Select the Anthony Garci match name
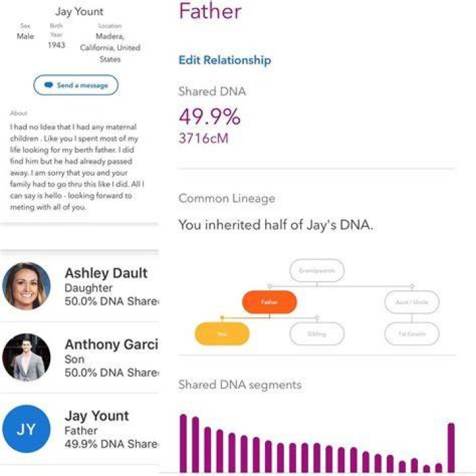Screen dimensions: 476x476 112,344
